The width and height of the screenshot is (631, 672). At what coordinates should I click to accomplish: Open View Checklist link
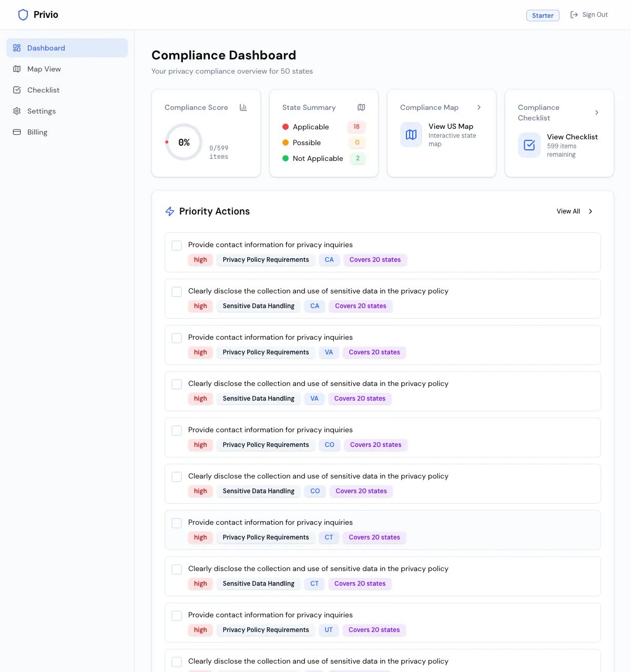pyautogui.click(x=572, y=137)
